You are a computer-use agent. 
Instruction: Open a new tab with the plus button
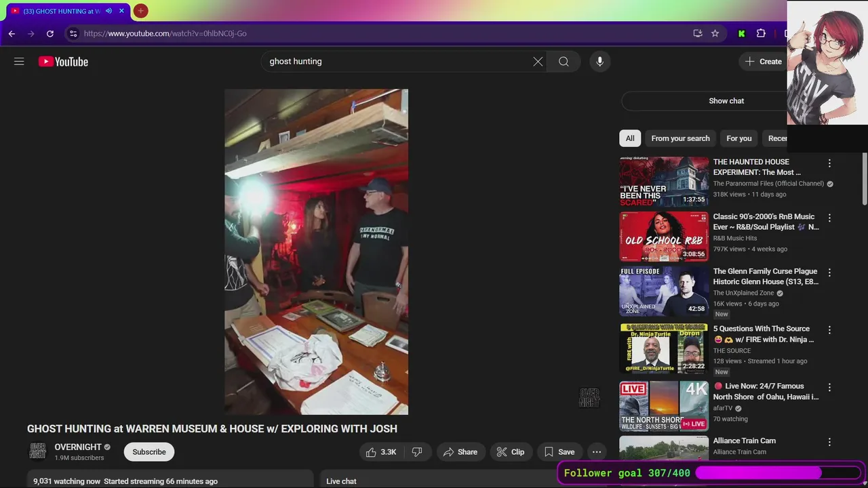pos(140,11)
